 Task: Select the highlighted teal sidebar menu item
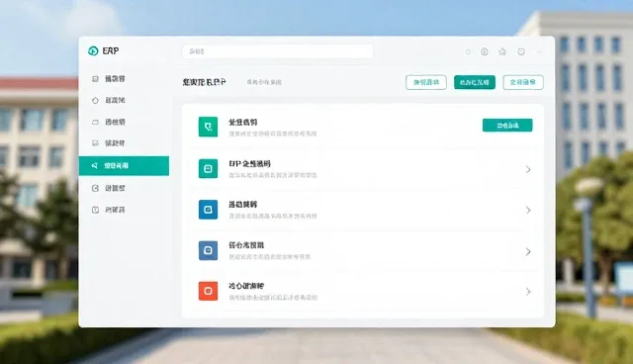pos(124,166)
